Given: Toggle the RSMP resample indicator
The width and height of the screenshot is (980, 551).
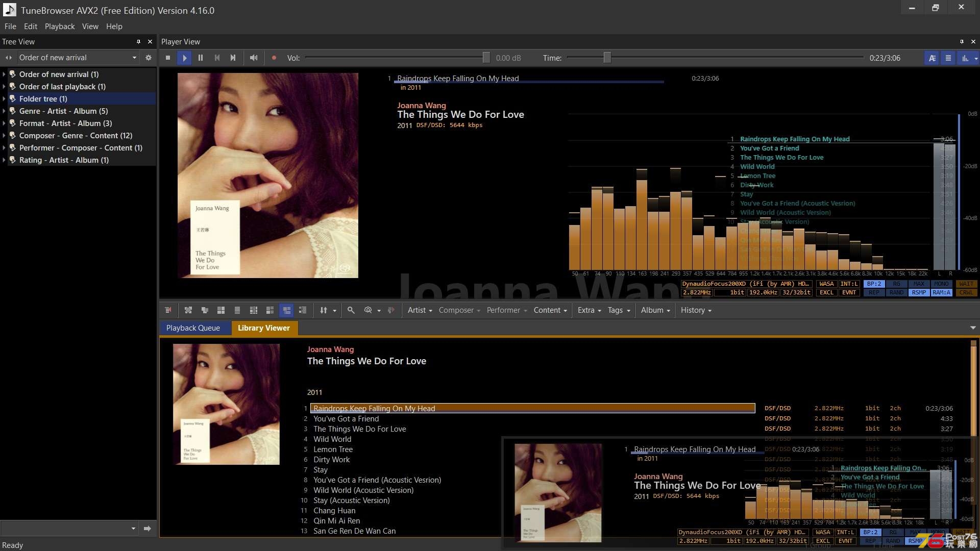Looking at the screenshot, I should pos(919,293).
